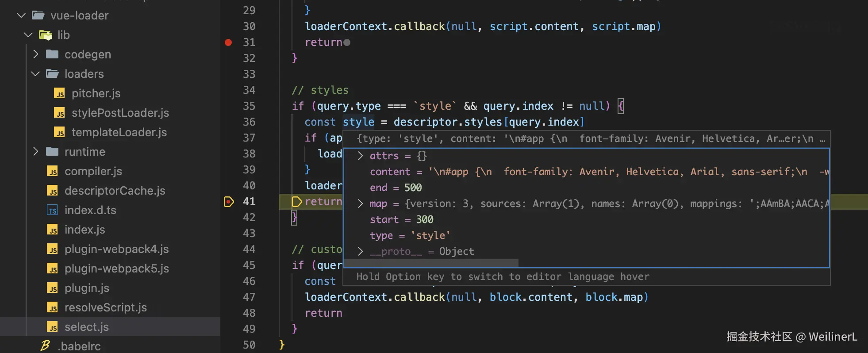
Task: Expand the map property in hover
Action: pos(360,203)
